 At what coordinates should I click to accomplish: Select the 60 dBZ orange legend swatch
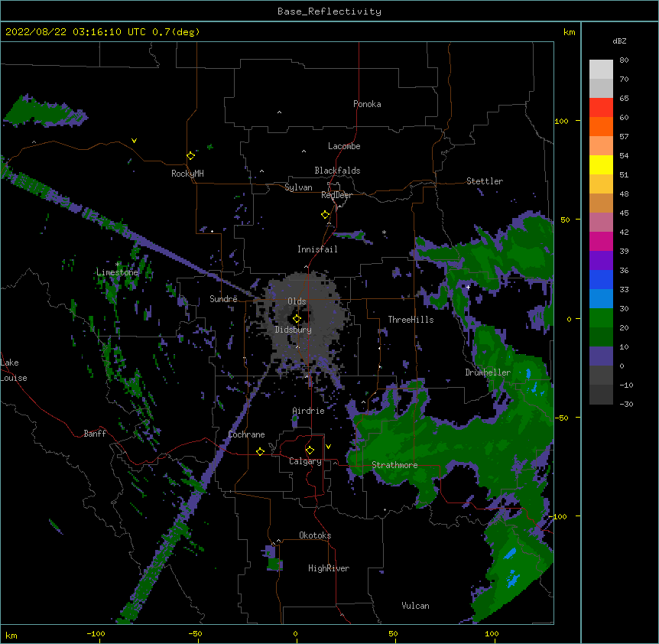tap(601, 126)
